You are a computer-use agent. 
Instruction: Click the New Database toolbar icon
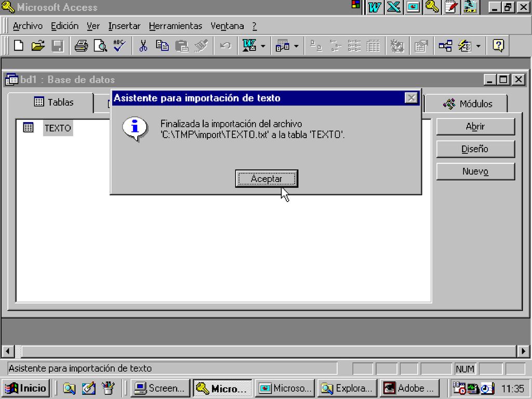(x=19, y=46)
